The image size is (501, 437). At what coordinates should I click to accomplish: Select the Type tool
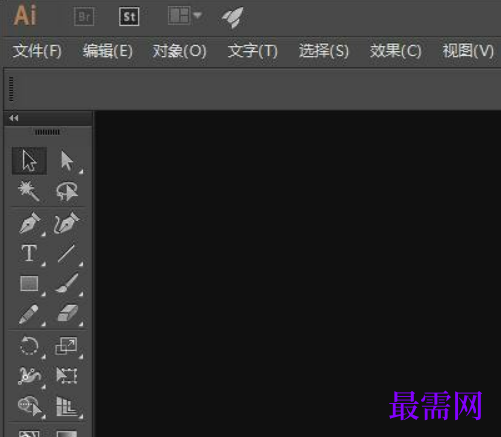tap(29, 254)
